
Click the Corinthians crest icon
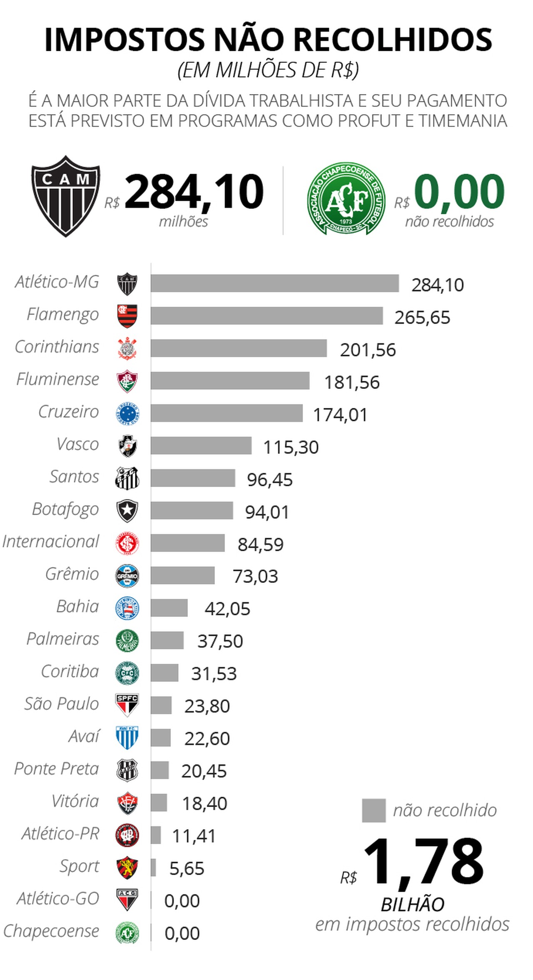[127, 348]
